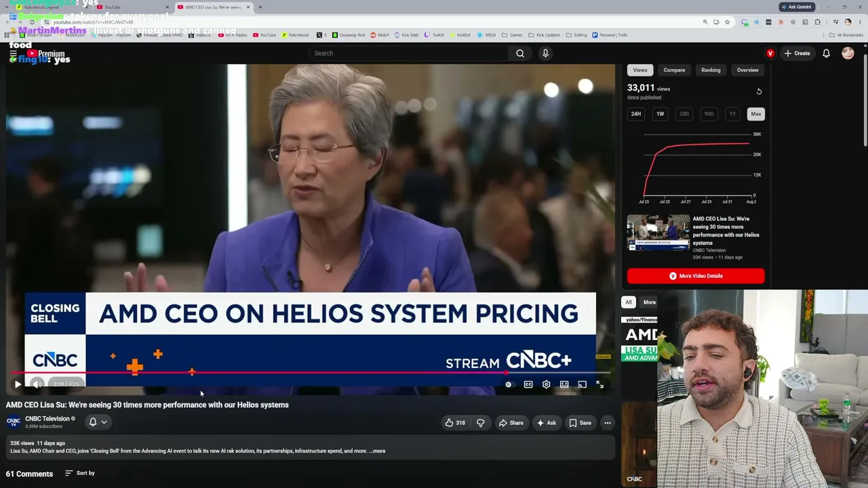Open the Kick Stats bookmark
Image resolution: width=868 pixels, height=488 pixels.
[407, 35]
